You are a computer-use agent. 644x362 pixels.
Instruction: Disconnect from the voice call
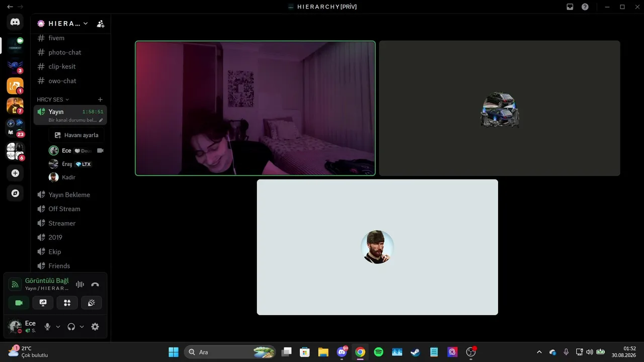tap(95, 284)
